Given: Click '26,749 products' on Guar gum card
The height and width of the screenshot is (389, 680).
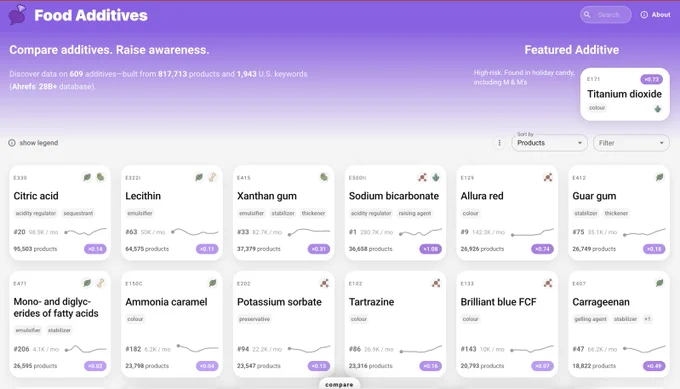Looking at the screenshot, I should [594, 249].
